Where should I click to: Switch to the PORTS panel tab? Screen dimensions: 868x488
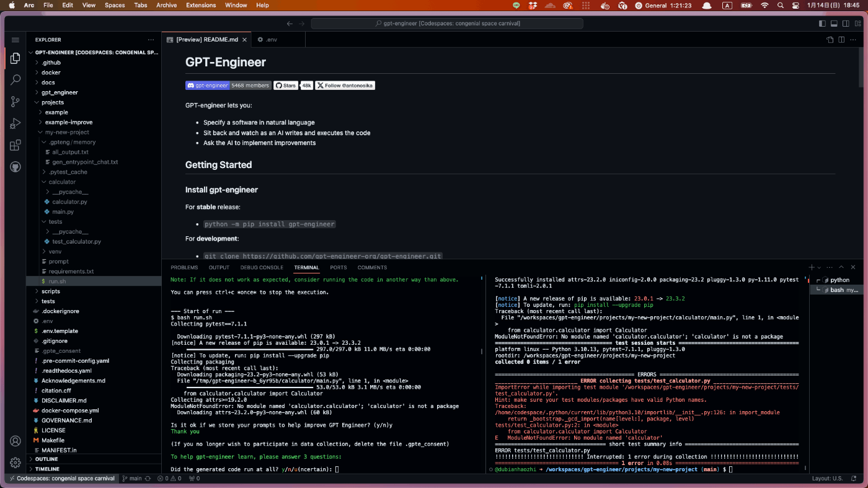pyautogui.click(x=339, y=267)
